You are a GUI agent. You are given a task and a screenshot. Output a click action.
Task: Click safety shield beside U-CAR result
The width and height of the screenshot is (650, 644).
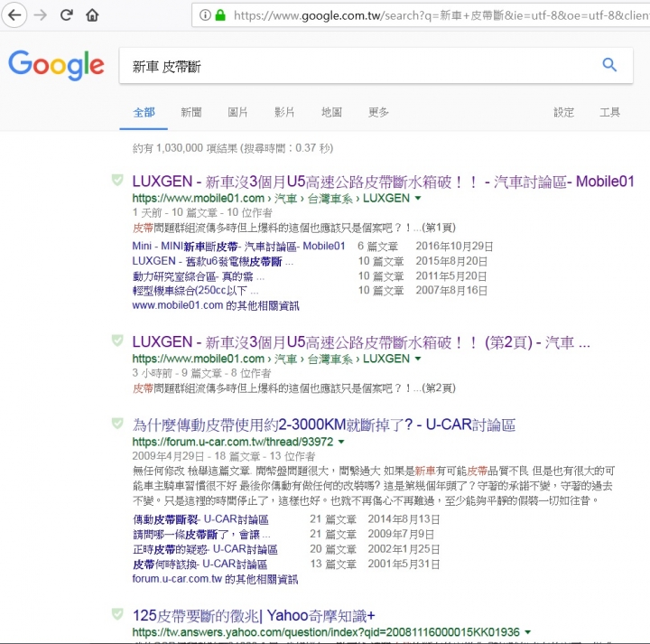(117, 424)
